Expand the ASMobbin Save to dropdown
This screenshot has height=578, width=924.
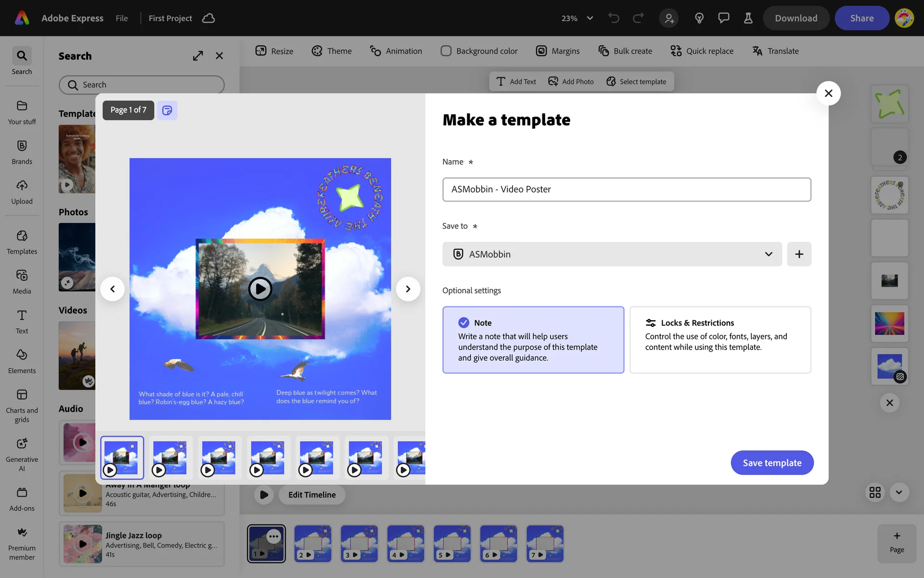pyautogui.click(x=612, y=254)
